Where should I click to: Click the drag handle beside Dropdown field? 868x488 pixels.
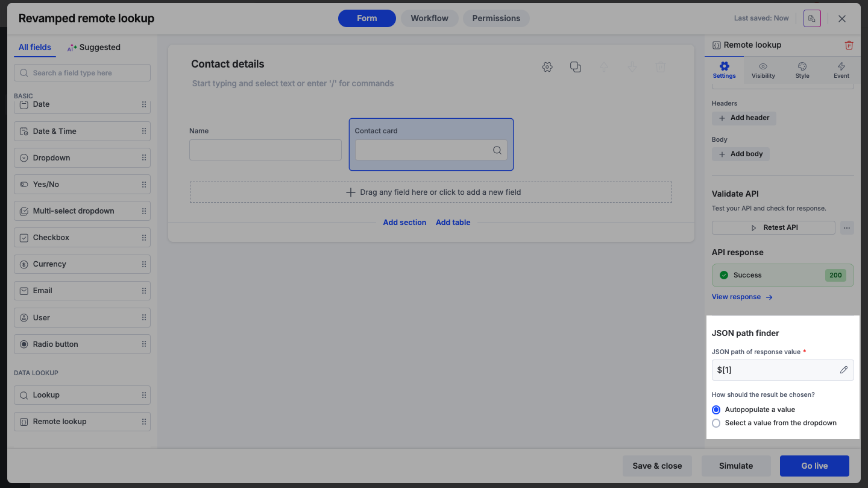143,158
